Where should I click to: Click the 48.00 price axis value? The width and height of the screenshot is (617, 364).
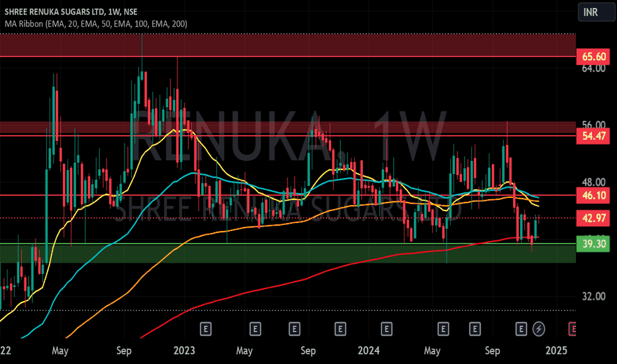click(x=594, y=182)
